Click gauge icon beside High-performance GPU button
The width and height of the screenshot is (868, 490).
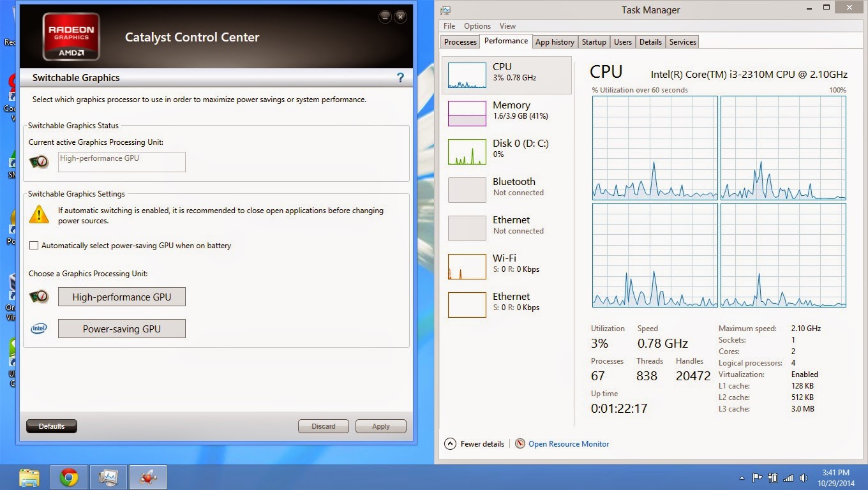tap(39, 296)
